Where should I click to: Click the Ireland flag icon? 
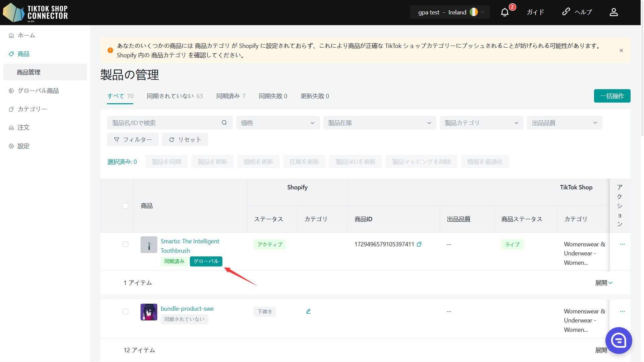(474, 12)
